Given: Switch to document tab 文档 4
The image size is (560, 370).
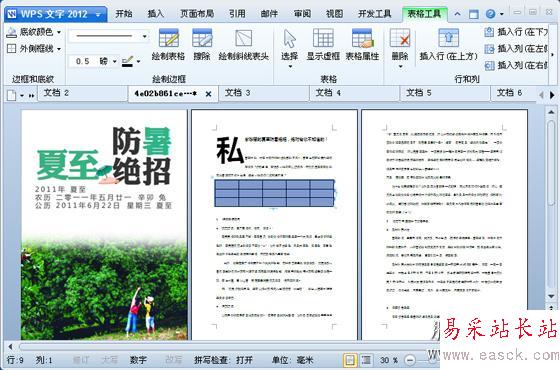Looking at the screenshot, I should pos(354,94).
